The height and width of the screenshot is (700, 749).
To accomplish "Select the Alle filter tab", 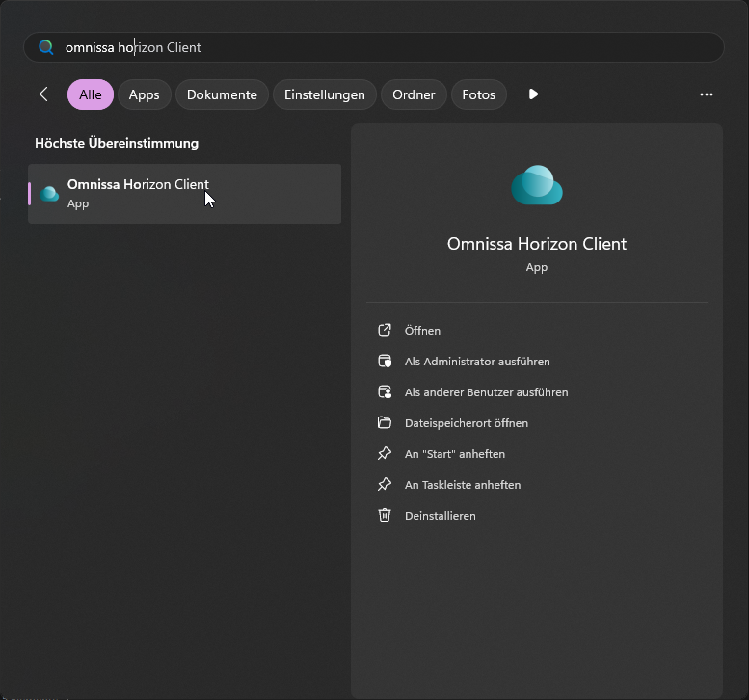I will tap(91, 94).
